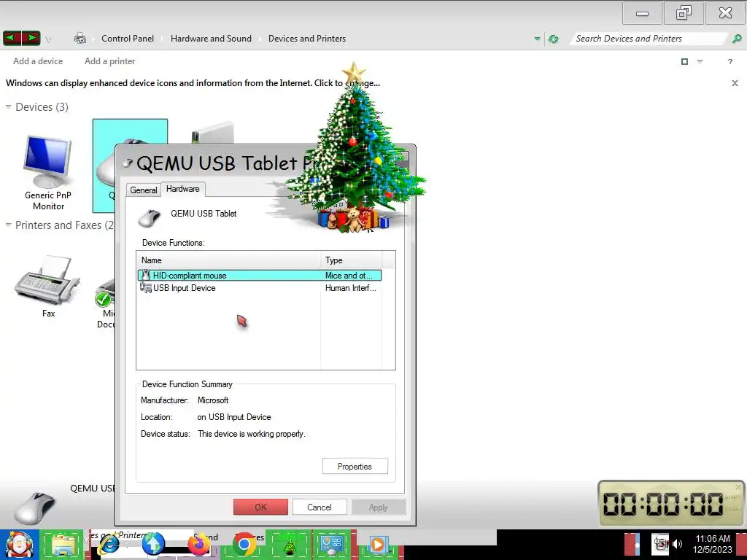Click Add a printer

click(x=110, y=61)
